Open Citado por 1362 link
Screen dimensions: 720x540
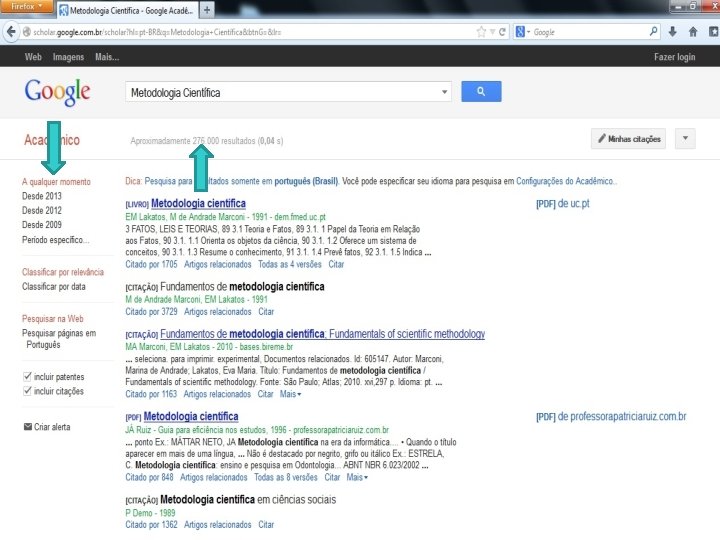(151, 524)
